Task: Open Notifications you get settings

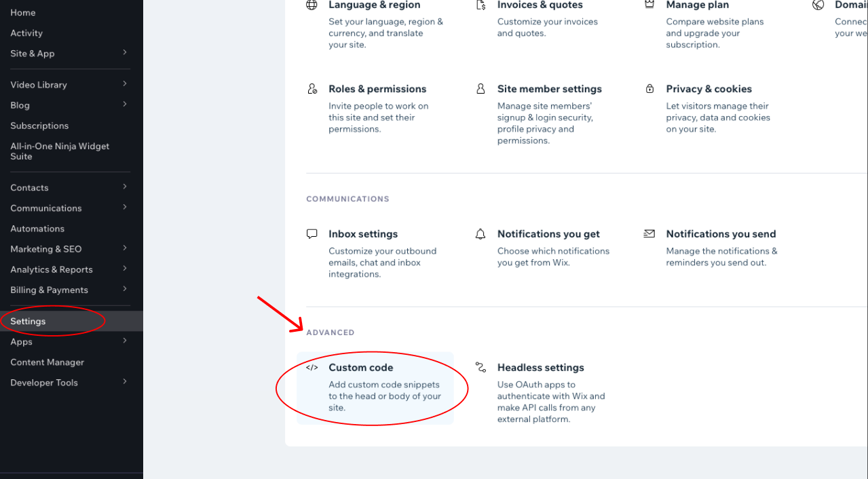Action: point(548,234)
